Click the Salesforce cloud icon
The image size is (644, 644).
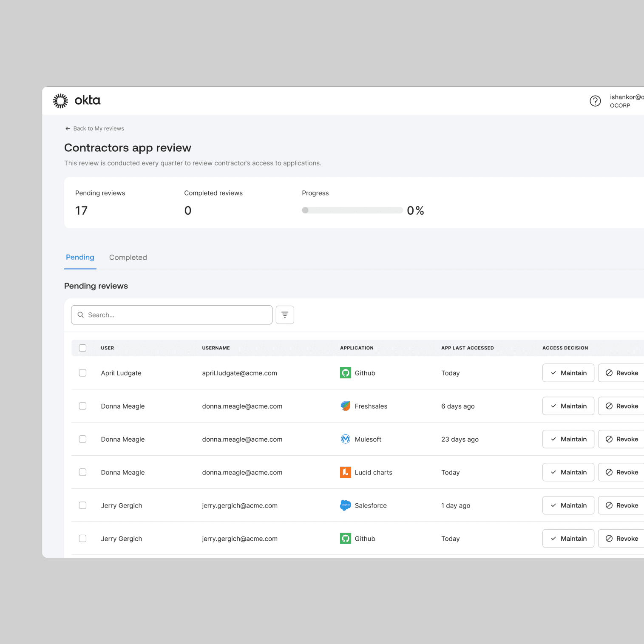click(346, 505)
